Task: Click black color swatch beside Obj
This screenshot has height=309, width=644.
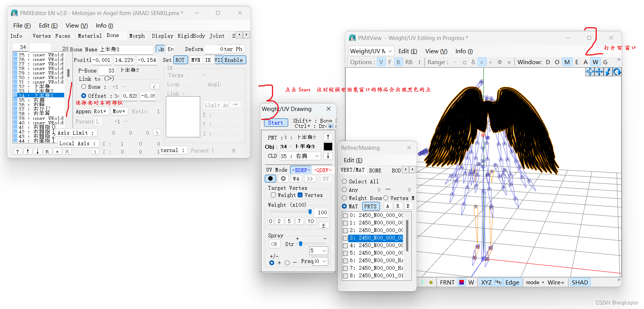Action: 328,146
